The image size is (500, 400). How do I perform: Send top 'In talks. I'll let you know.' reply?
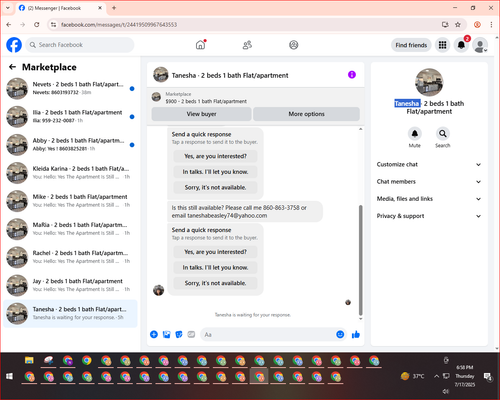click(215, 172)
